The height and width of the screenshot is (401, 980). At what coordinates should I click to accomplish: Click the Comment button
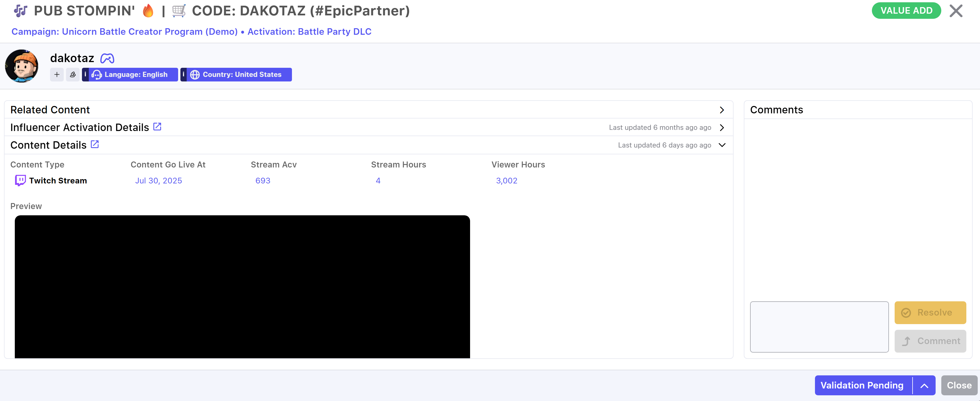(x=930, y=341)
